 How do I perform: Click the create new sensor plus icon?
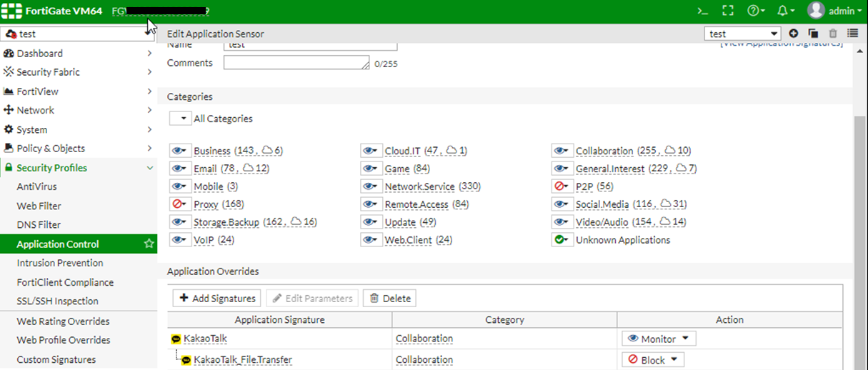click(794, 34)
